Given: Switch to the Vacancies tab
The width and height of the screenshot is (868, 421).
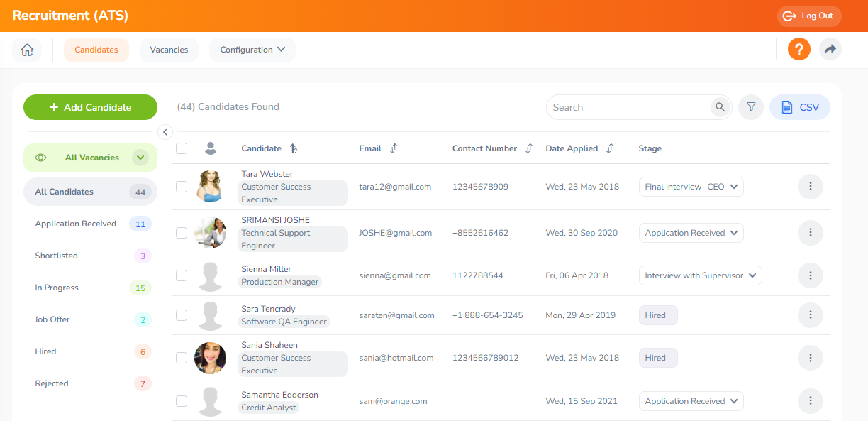Looking at the screenshot, I should 169,50.
